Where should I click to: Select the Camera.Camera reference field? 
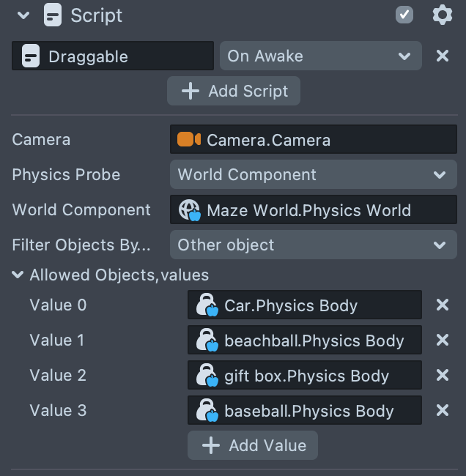313,140
